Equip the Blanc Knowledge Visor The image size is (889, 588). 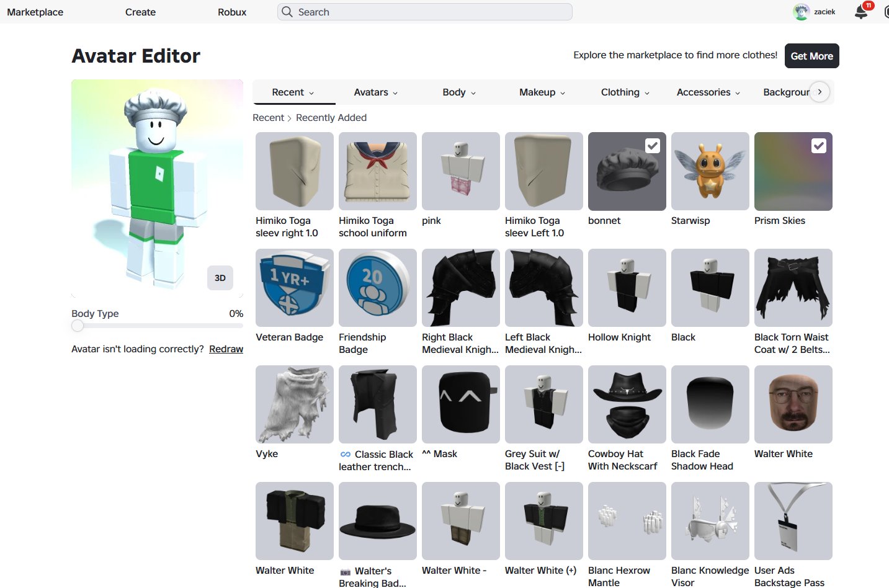(710, 521)
